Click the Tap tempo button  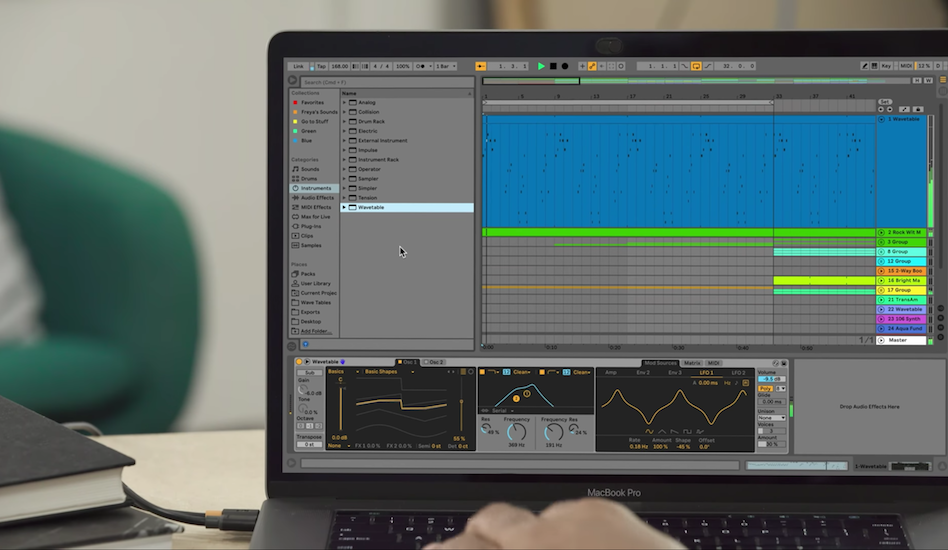(x=320, y=66)
